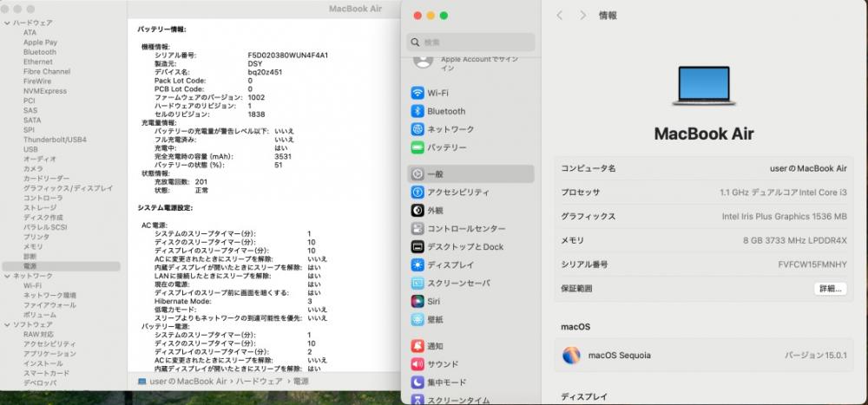Open アクセシビリティ icon in settings sidebar
The height and width of the screenshot is (405, 868).
tap(418, 192)
